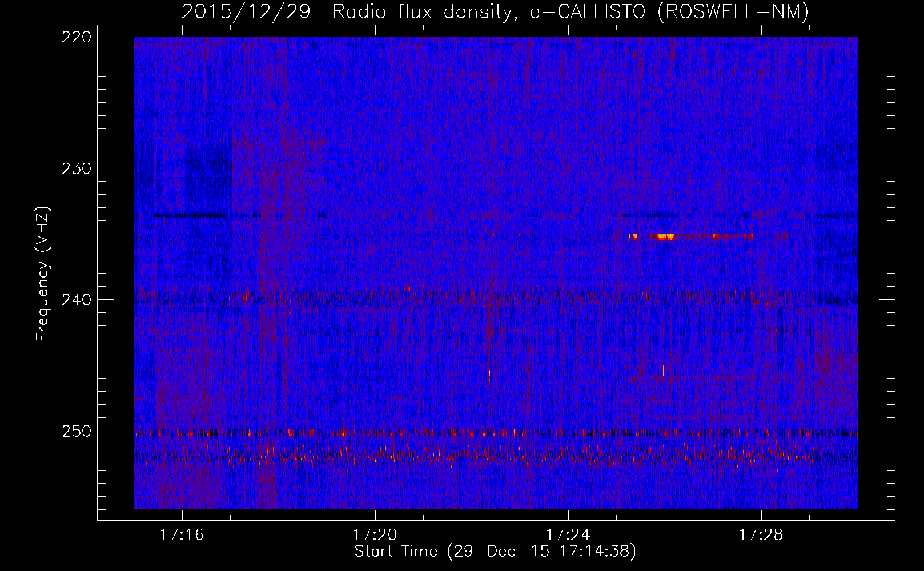Click the Start Time axis title
The image size is (924, 571).
coord(495,552)
